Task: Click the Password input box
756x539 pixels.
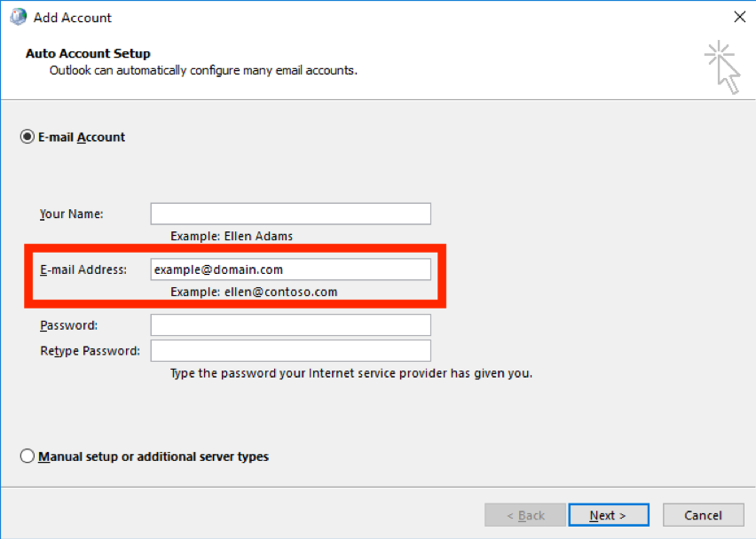Action: tap(291, 325)
